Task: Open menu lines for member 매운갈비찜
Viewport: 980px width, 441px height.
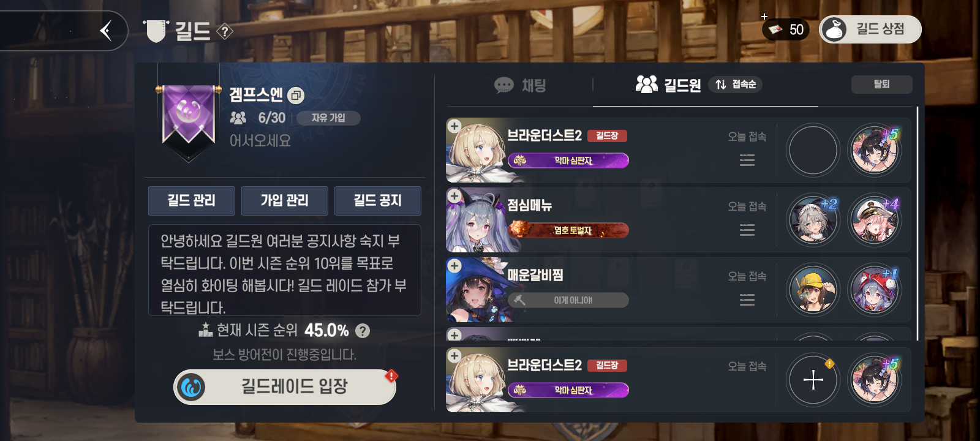Action: 747,300
